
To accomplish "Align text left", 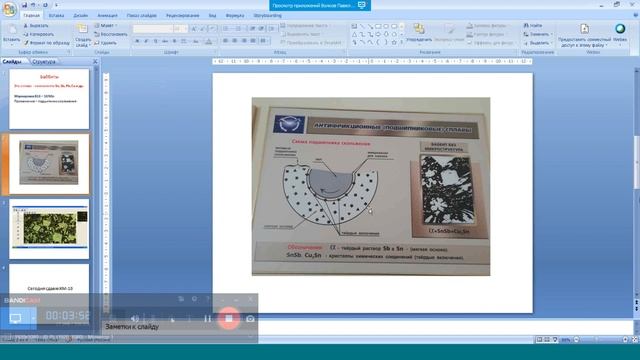I will point(226,41).
